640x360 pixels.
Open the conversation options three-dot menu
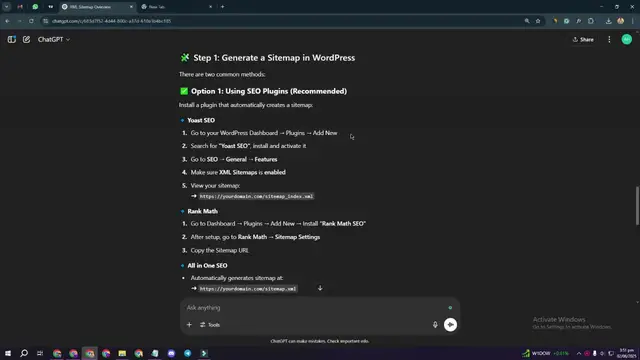pos(609,40)
